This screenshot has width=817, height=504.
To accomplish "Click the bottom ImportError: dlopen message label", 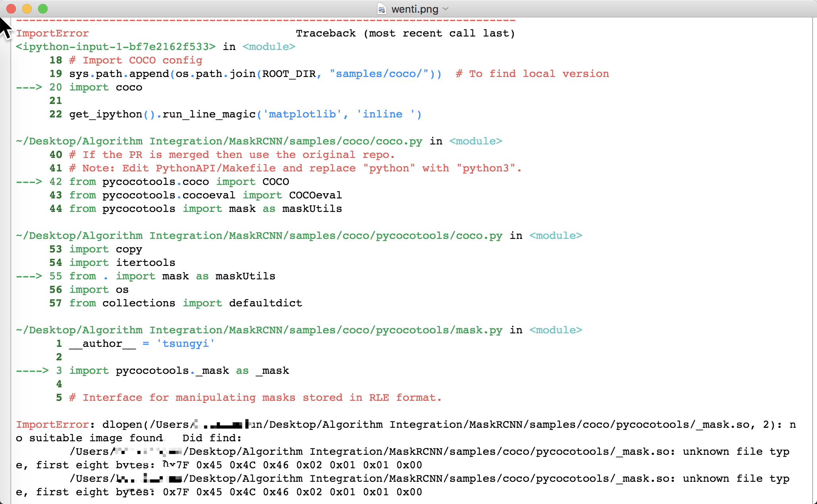I will click(x=52, y=425).
